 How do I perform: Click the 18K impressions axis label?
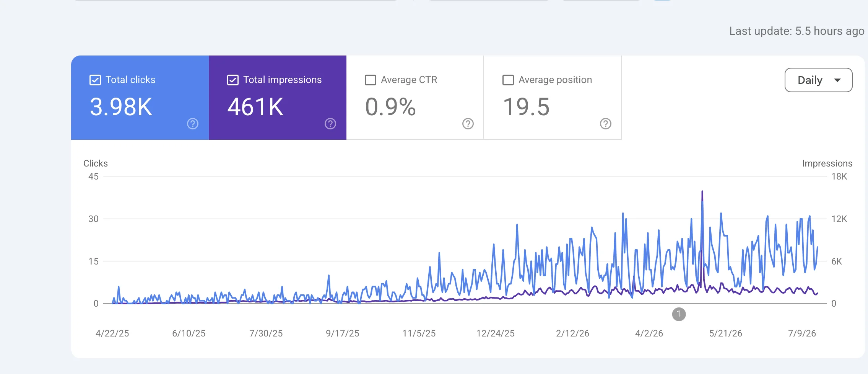839,176
